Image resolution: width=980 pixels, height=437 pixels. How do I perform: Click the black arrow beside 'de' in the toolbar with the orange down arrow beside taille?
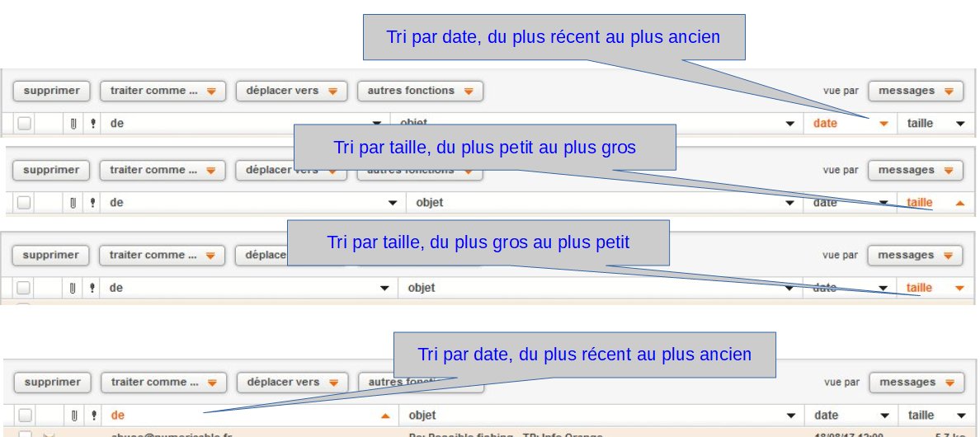pos(384,288)
